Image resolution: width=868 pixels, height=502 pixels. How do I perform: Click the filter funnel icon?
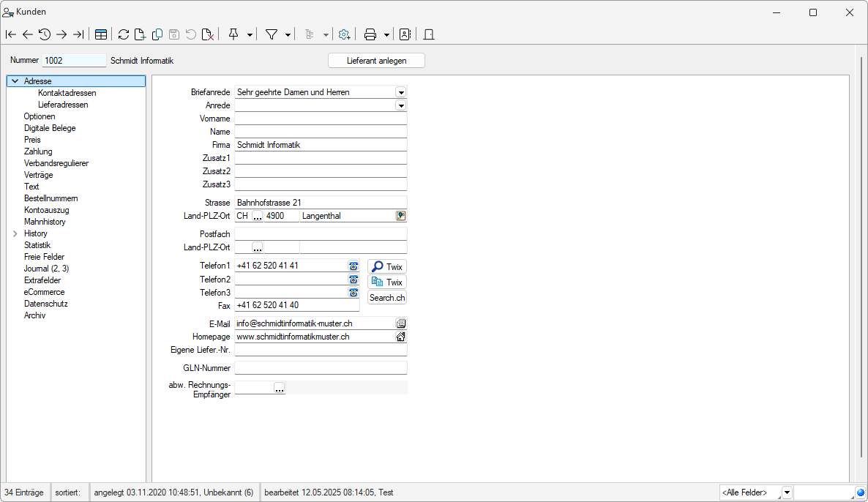pyautogui.click(x=272, y=34)
